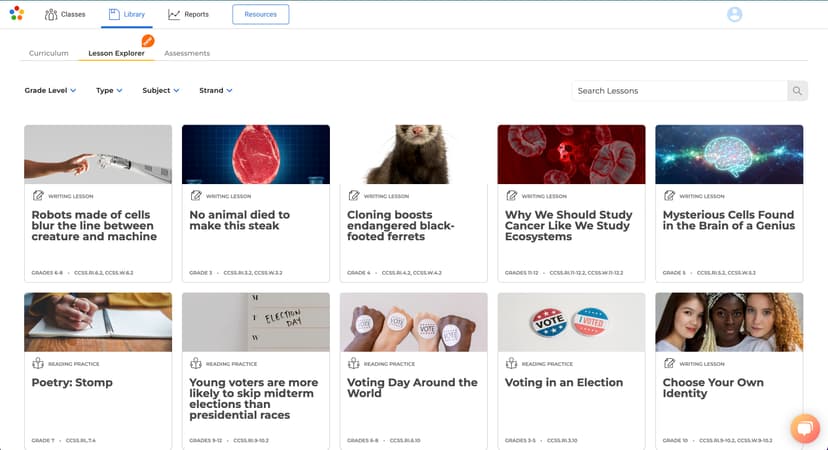The image size is (828, 450).
Task: Open the user profile avatar
Action: (x=734, y=14)
